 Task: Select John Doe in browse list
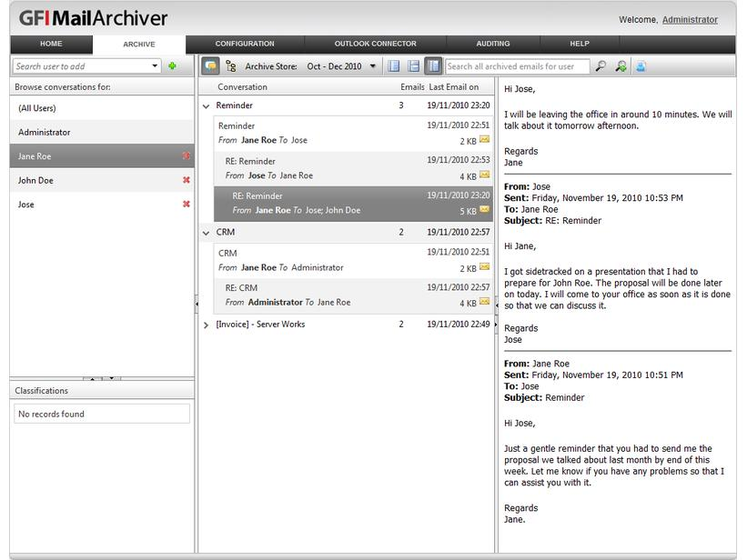click(x=102, y=180)
